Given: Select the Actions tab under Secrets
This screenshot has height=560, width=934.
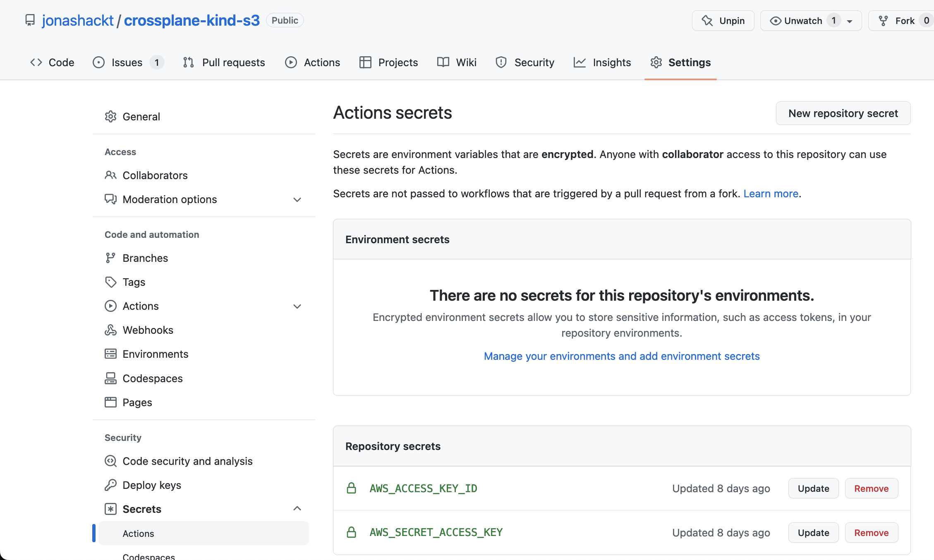Looking at the screenshot, I should [x=138, y=534].
